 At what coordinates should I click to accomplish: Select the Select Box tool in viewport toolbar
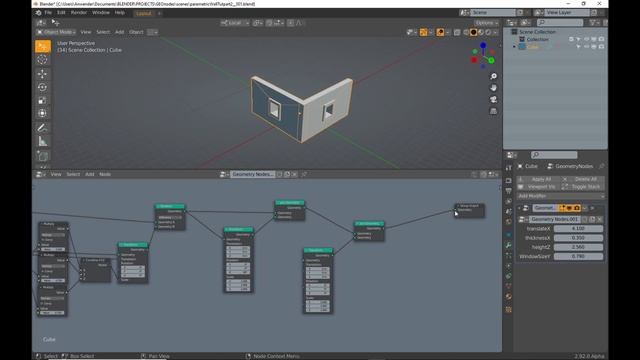click(42, 46)
